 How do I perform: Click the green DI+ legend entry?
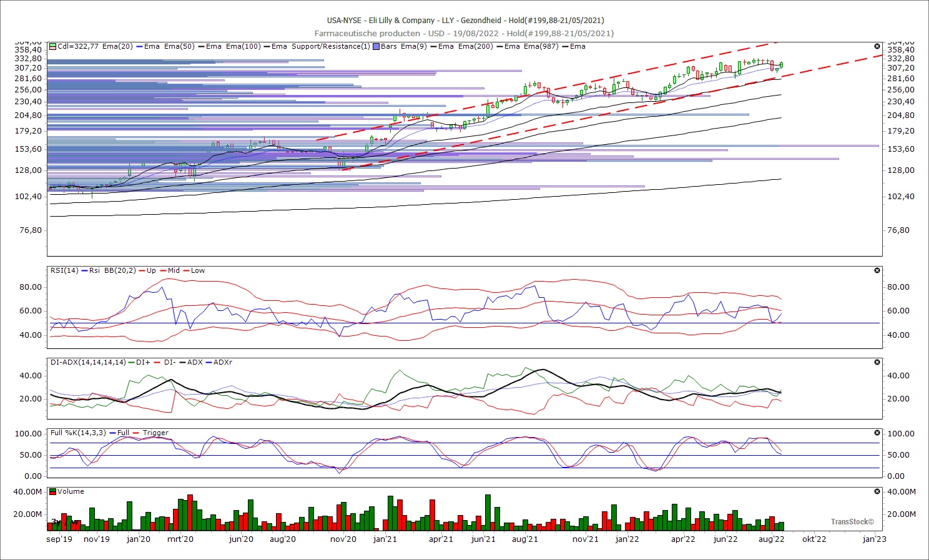[x=140, y=362]
